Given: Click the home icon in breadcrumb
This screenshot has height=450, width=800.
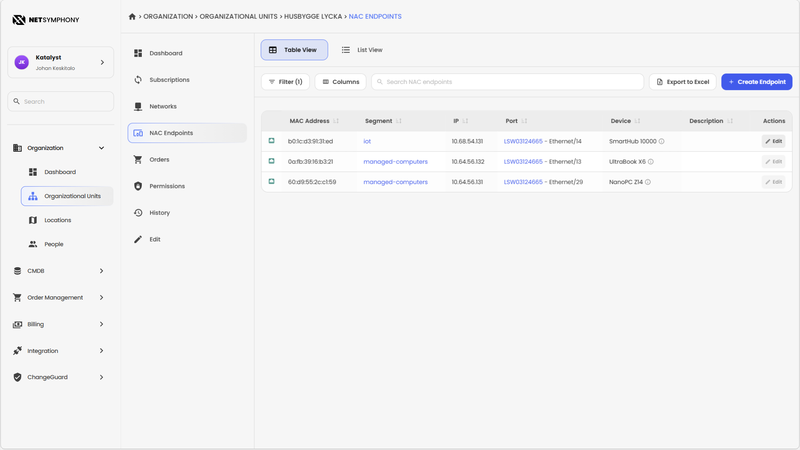Looking at the screenshot, I should coord(132,16).
